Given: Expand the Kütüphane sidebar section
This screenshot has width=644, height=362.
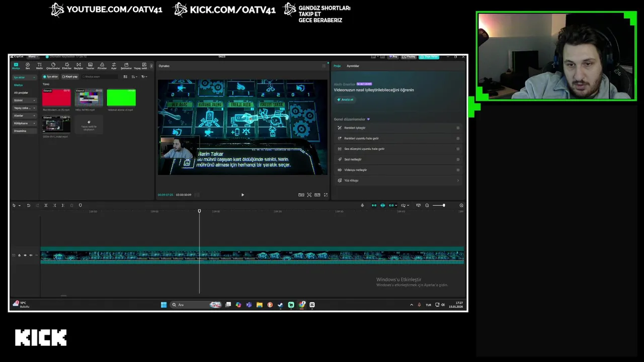Looking at the screenshot, I should tap(24, 123).
